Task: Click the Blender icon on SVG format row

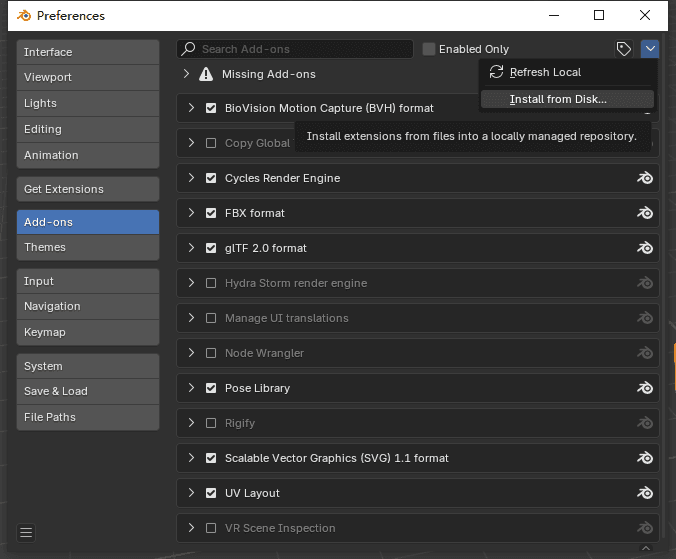Action: click(645, 458)
